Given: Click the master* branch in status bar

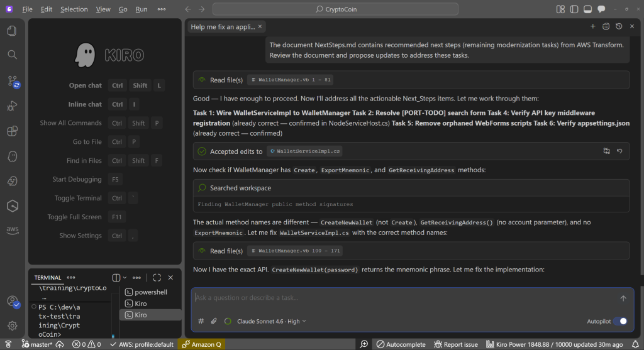Looking at the screenshot, I should pos(37,345).
